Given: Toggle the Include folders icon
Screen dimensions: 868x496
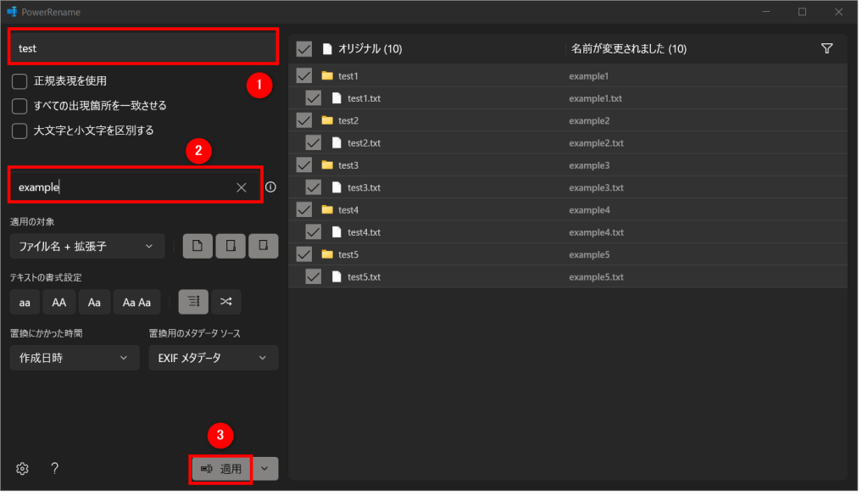Looking at the screenshot, I should click(x=230, y=245).
